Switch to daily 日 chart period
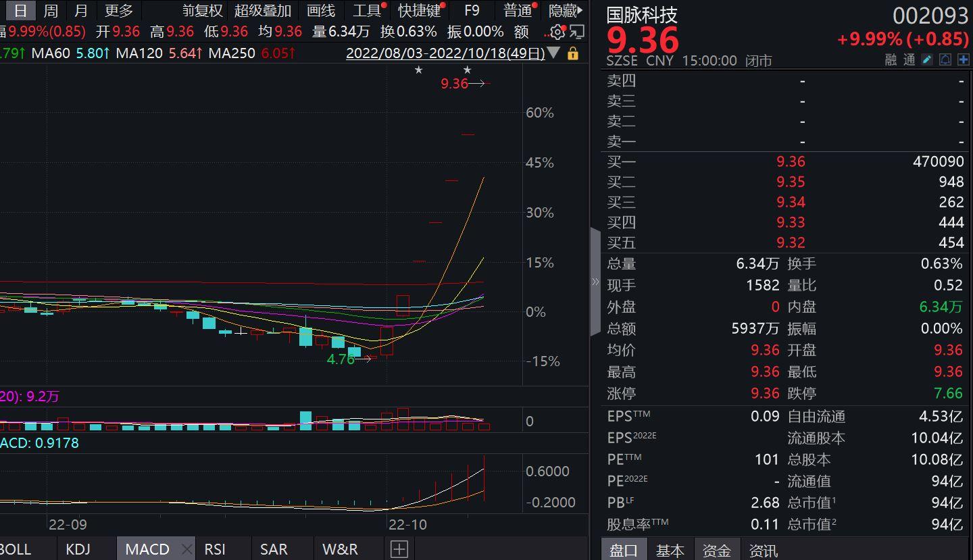 [x=21, y=11]
